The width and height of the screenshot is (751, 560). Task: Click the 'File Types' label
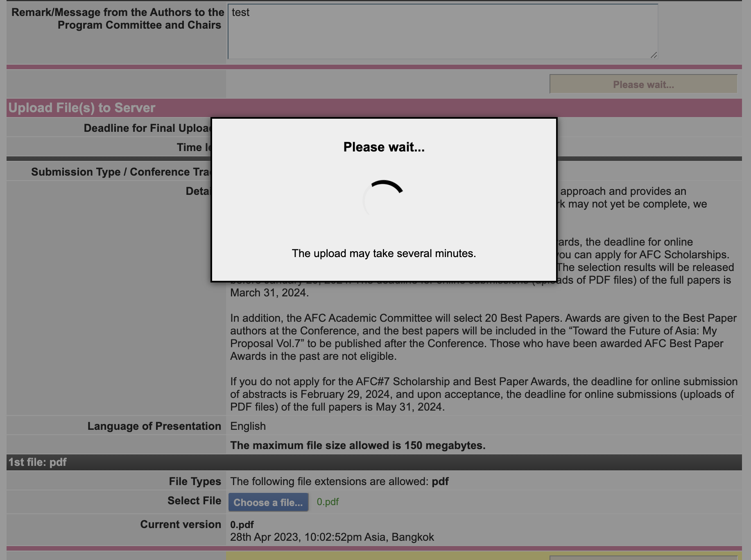tap(195, 481)
